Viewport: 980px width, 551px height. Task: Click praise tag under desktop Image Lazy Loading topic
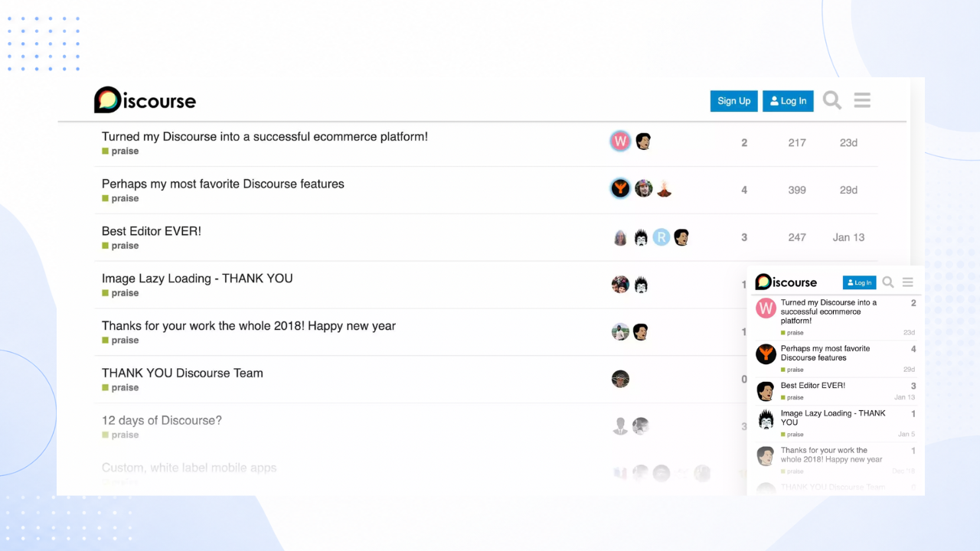[121, 294]
